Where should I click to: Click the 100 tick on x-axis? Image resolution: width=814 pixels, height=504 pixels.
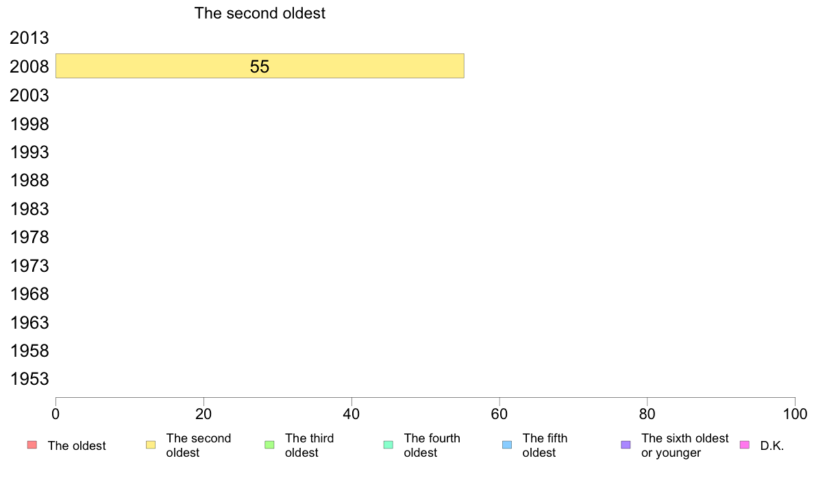(795, 414)
